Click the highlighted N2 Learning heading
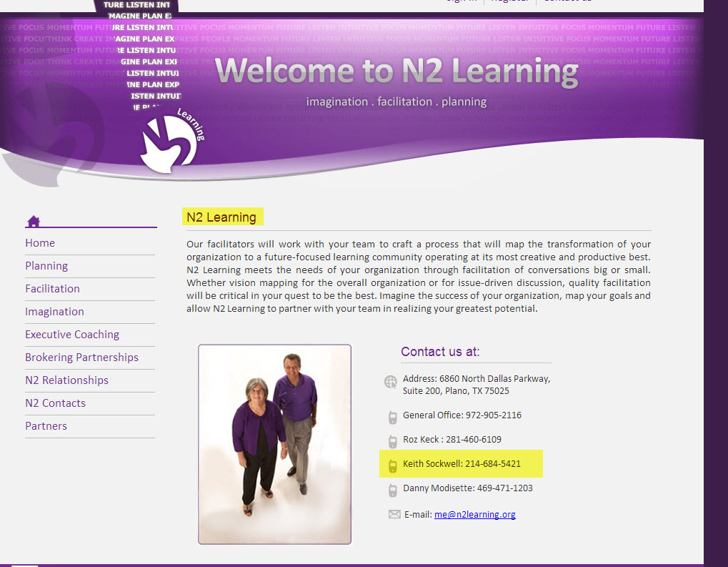Viewport: 728px width, 567px height. click(x=221, y=217)
